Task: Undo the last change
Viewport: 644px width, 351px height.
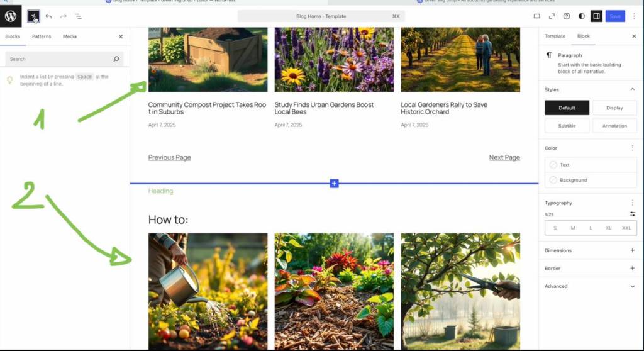Action: point(48,16)
